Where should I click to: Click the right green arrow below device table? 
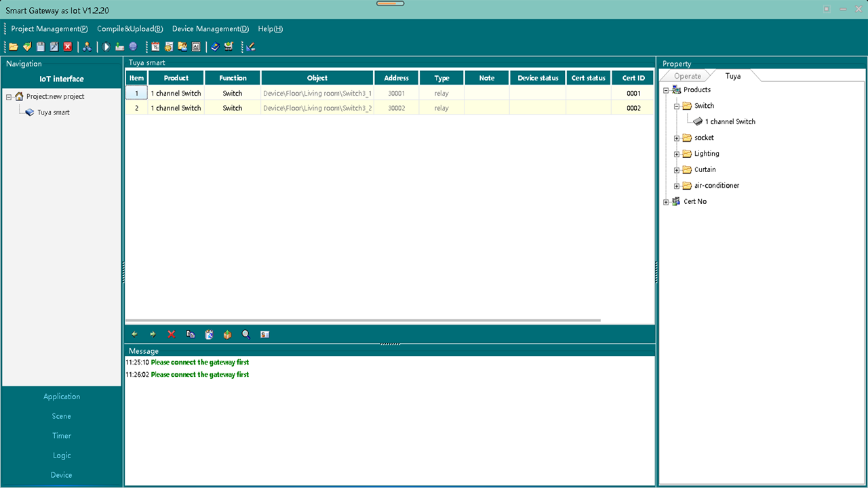(x=153, y=334)
